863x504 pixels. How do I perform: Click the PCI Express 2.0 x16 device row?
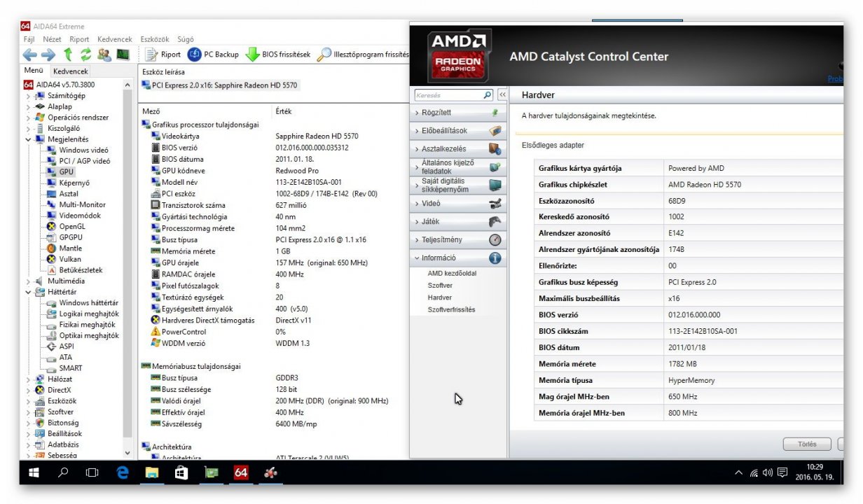point(220,85)
